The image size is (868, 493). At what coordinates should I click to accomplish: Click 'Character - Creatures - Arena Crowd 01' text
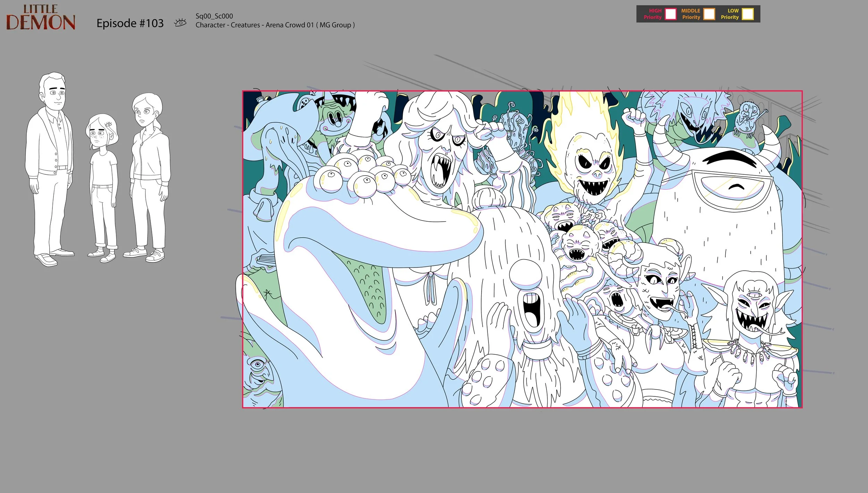pyautogui.click(x=254, y=25)
